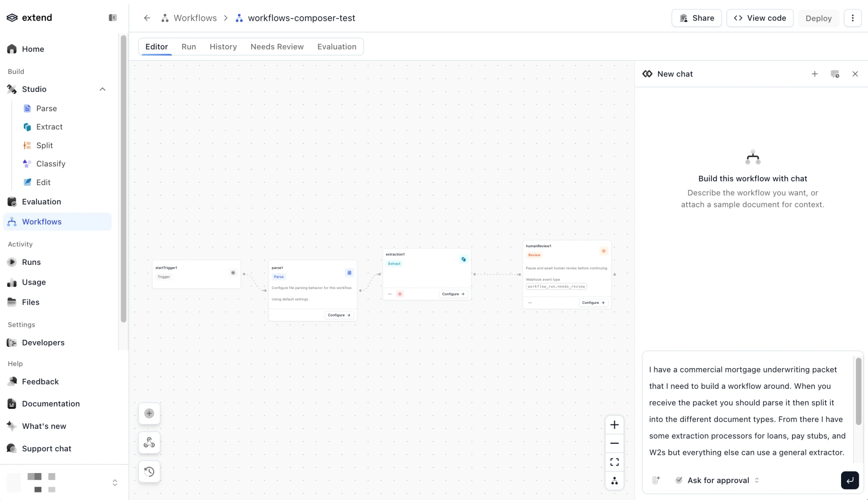The height and width of the screenshot is (500, 868).
Task: Open the Parse studio tool
Action: (46, 109)
